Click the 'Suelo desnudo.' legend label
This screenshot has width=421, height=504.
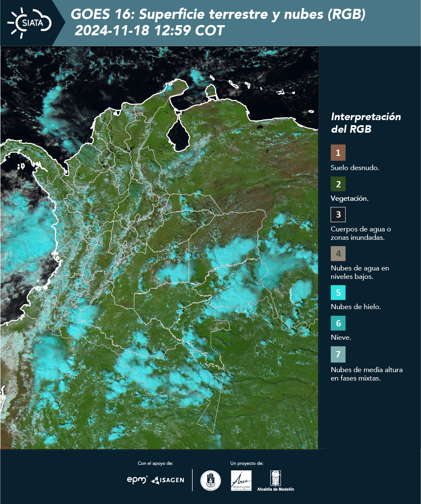(355, 168)
